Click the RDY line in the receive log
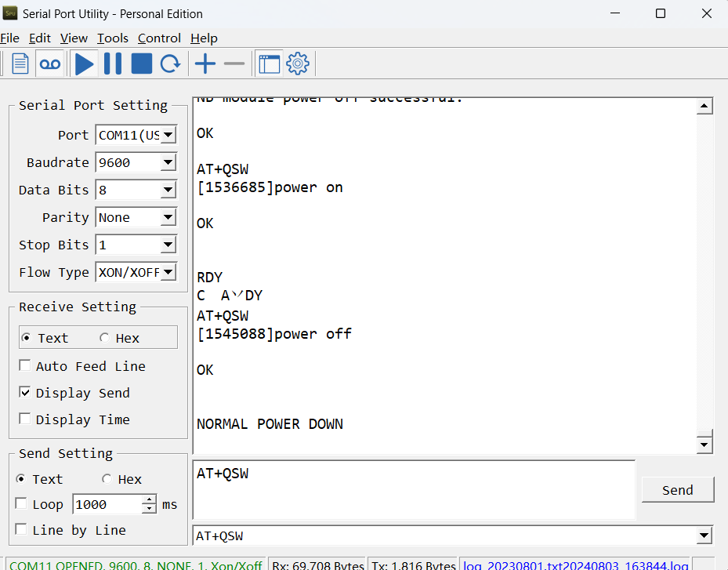This screenshot has height=570, width=728. tap(209, 278)
